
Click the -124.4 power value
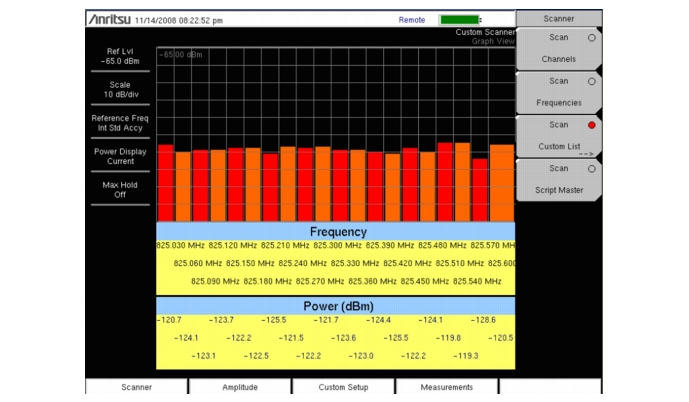click(x=378, y=320)
